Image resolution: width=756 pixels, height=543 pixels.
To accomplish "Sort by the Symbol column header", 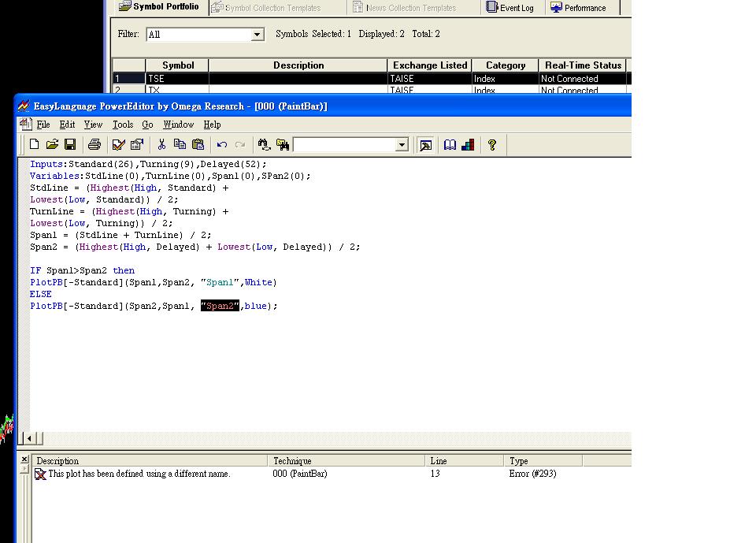I will point(177,65).
